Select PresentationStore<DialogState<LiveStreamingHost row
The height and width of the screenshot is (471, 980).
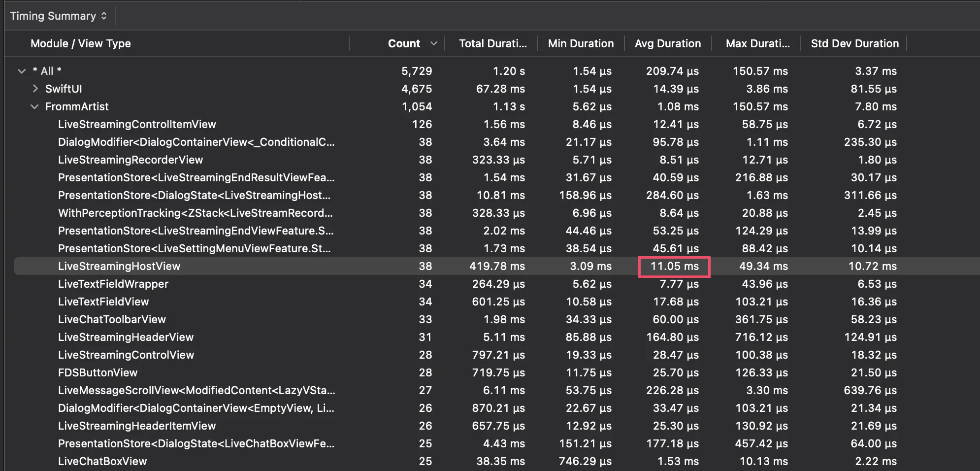click(x=496, y=195)
